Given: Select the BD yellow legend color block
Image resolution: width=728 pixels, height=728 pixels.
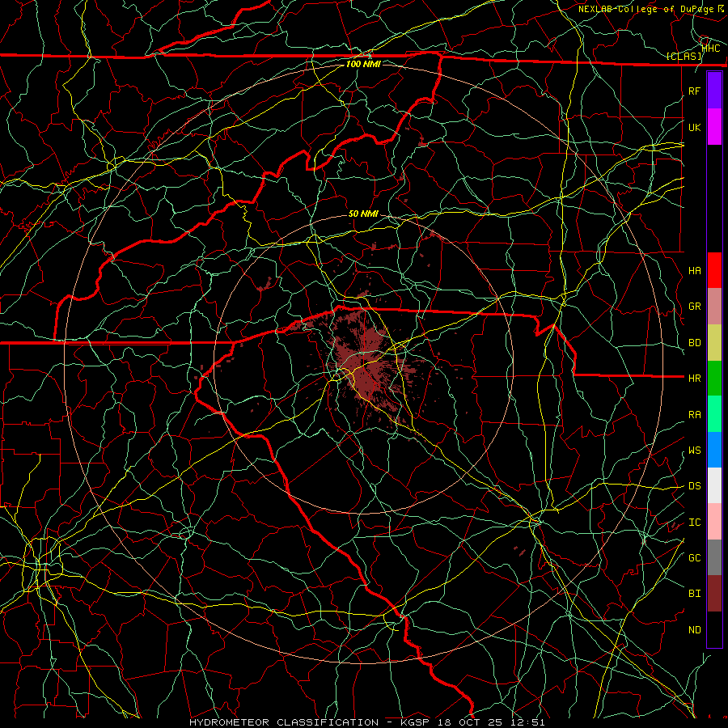Looking at the screenshot, I should [714, 343].
